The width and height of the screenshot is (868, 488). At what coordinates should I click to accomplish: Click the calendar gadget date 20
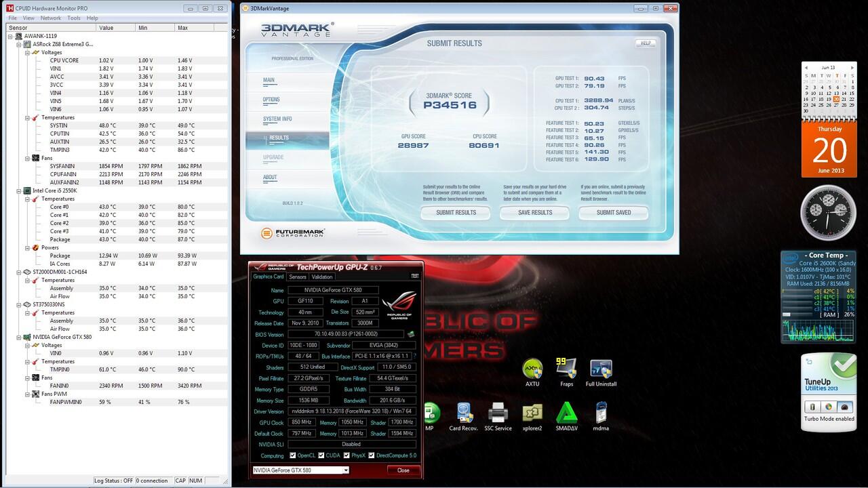pyautogui.click(x=836, y=99)
